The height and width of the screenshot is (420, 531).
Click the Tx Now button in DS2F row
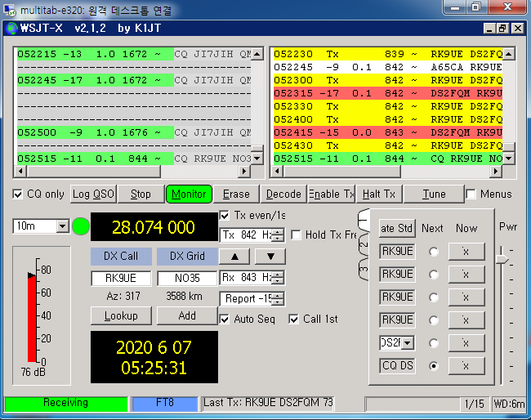(x=466, y=343)
